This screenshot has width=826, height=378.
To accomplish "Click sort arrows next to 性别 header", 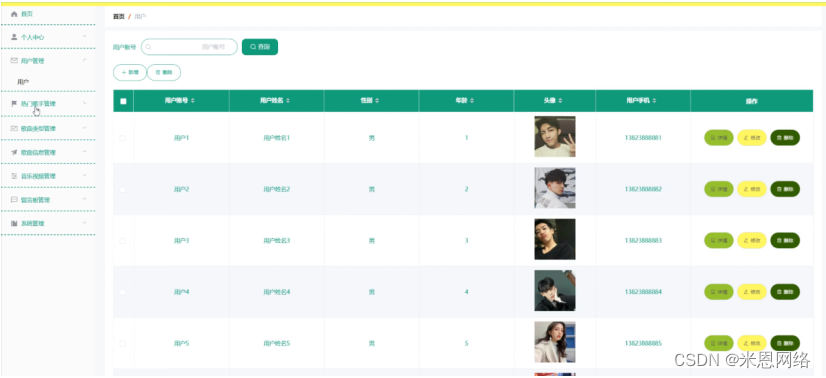I will click(x=377, y=101).
